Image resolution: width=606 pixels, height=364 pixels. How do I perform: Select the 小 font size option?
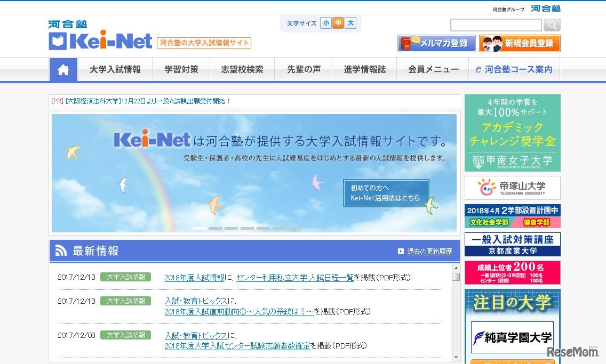click(x=326, y=23)
